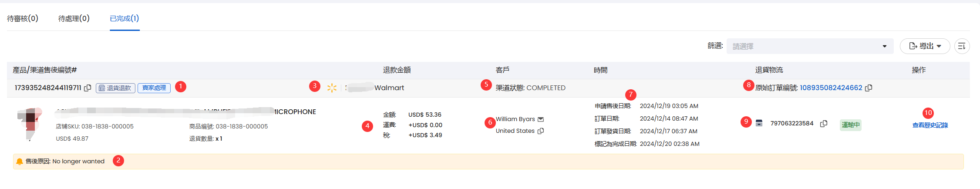Image resolution: width=980 pixels, height=189 pixels.
Task: Click the bell icon next to 售後原因
Action: [20, 162]
